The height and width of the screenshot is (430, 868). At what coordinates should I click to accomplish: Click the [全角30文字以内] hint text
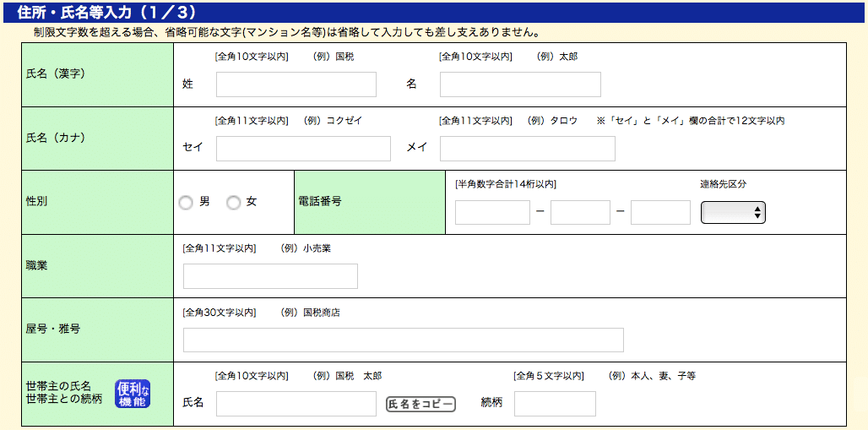tap(220, 313)
